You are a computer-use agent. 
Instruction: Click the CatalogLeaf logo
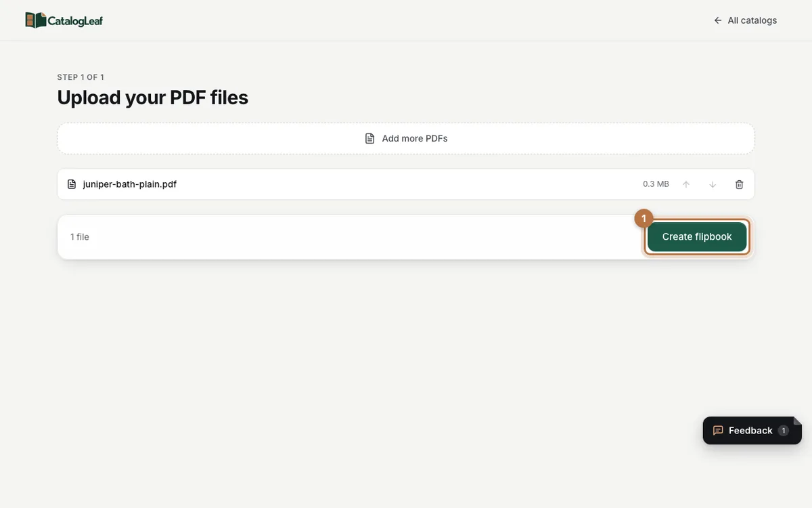click(64, 20)
